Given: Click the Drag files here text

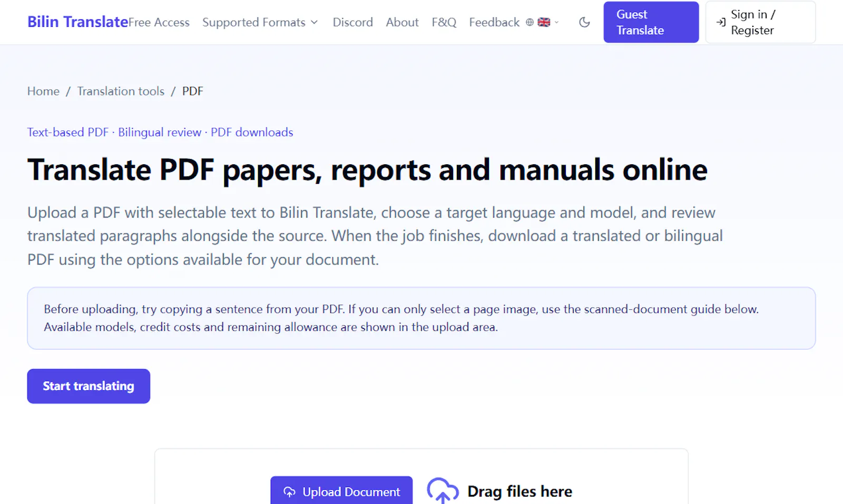Looking at the screenshot, I should click(x=519, y=491).
